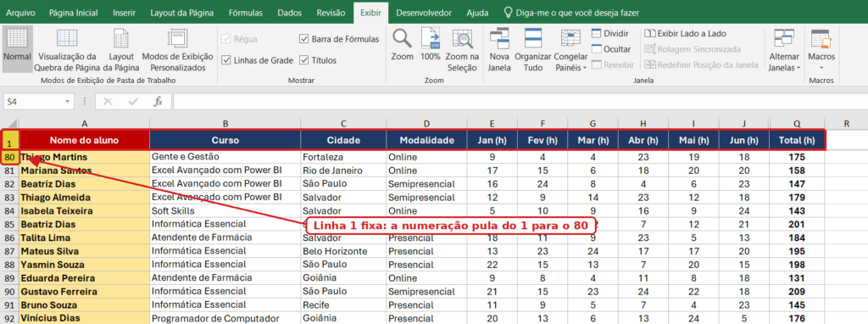Open the Desenvolvedor tab
Screen dimensions: 868x324
coord(424,12)
